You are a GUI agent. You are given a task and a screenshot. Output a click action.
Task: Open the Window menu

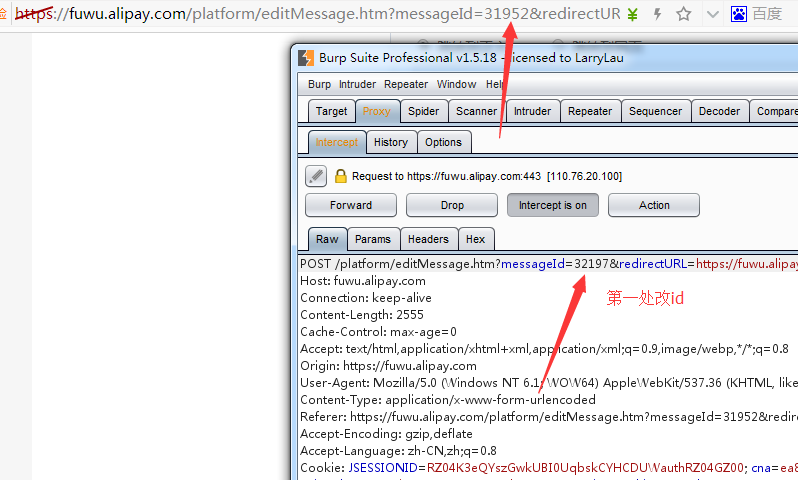click(x=457, y=84)
